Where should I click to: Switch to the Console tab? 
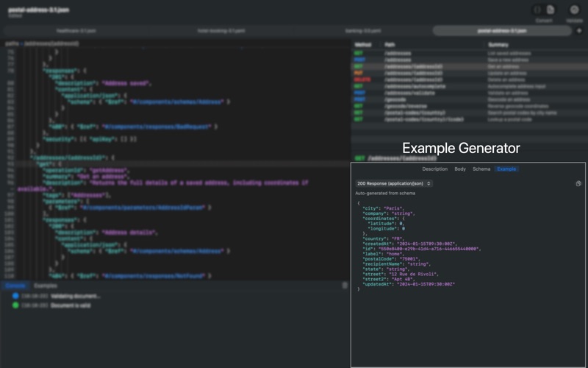15,286
